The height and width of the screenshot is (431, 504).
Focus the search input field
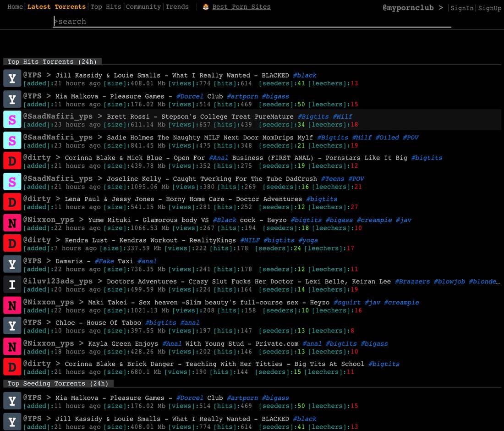pyautogui.click(x=252, y=22)
